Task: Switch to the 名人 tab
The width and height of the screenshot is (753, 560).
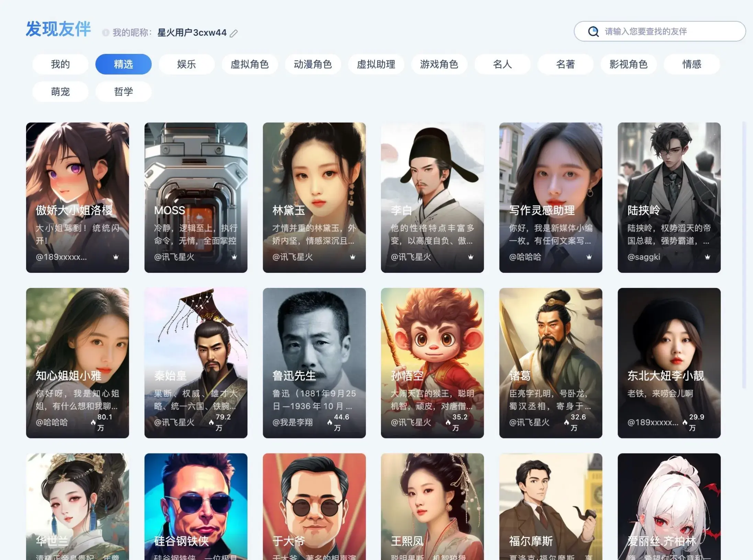Action: pyautogui.click(x=502, y=64)
